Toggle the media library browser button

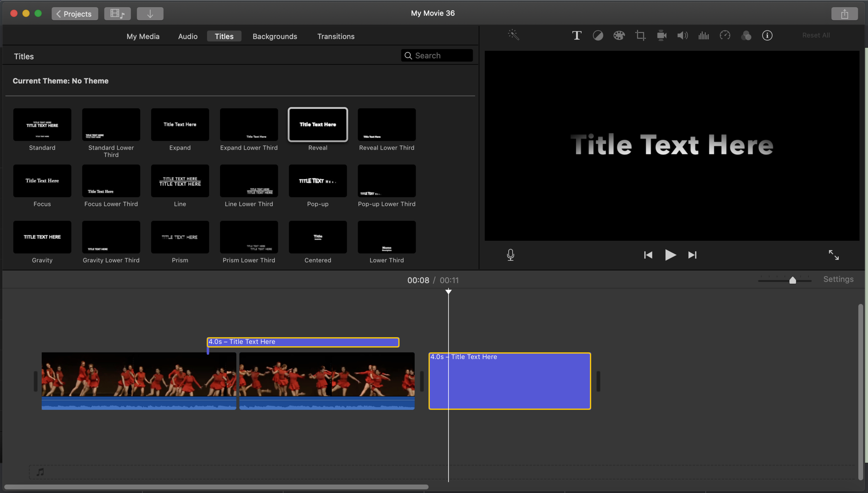pyautogui.click(x=117, y=14)
